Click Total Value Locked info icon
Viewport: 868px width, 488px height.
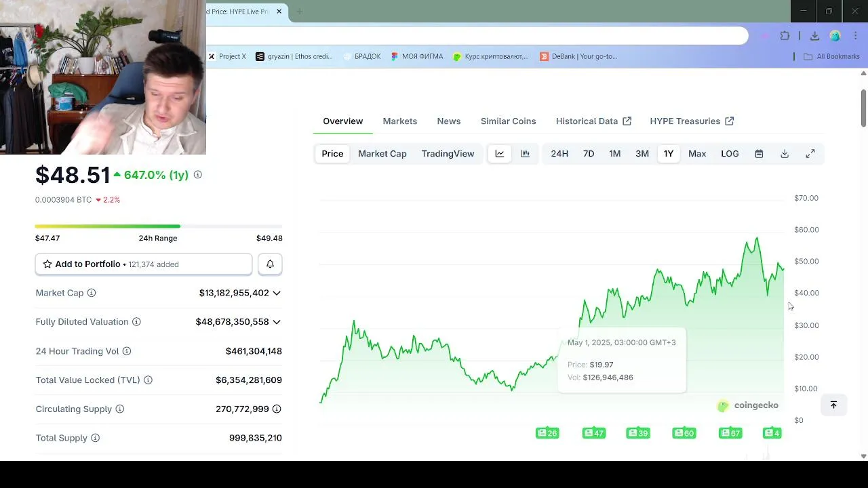click(148, 380)
